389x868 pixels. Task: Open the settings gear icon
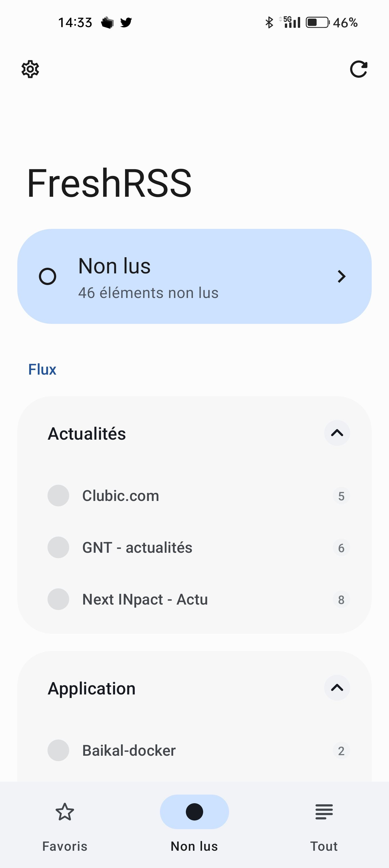coord(30,69)
